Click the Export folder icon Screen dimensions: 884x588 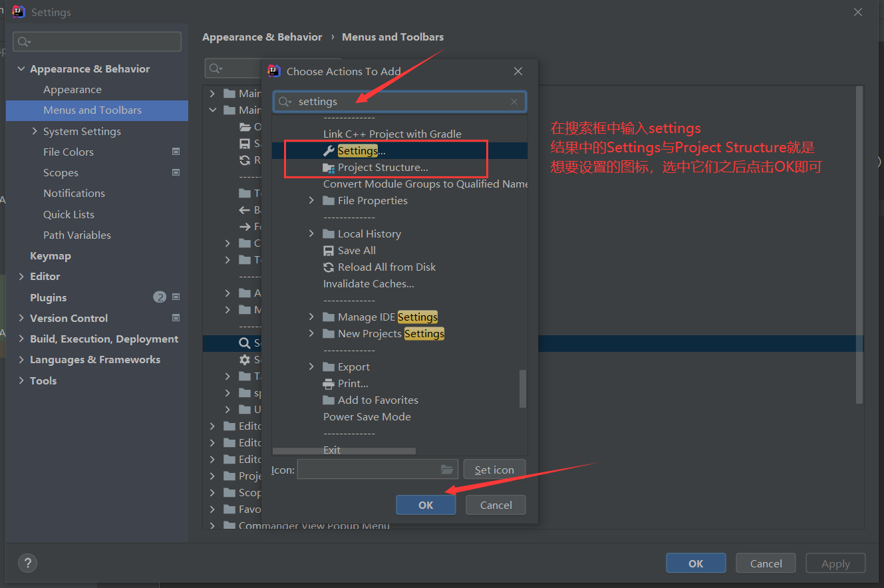click(x=329, y=367)
